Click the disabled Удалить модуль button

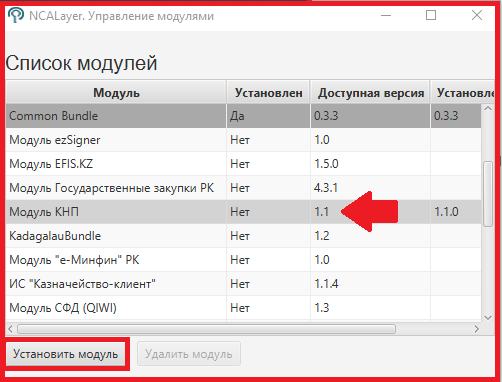point(189,354)
